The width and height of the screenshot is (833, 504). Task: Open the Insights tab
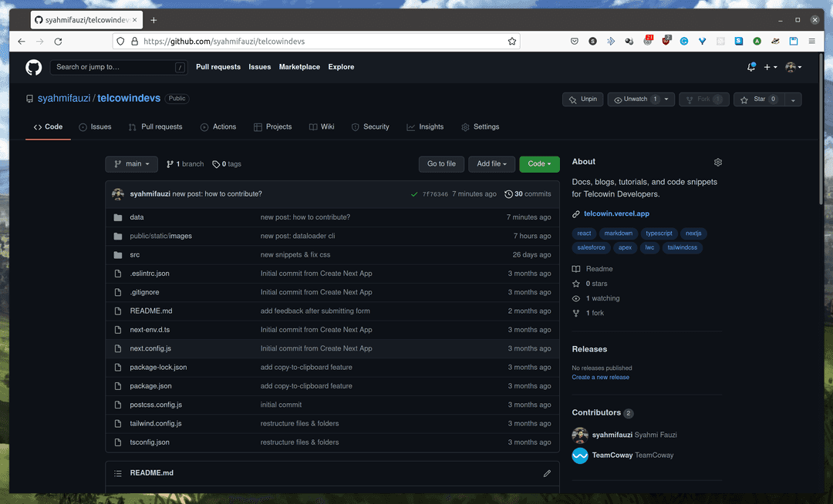[425, 127]
